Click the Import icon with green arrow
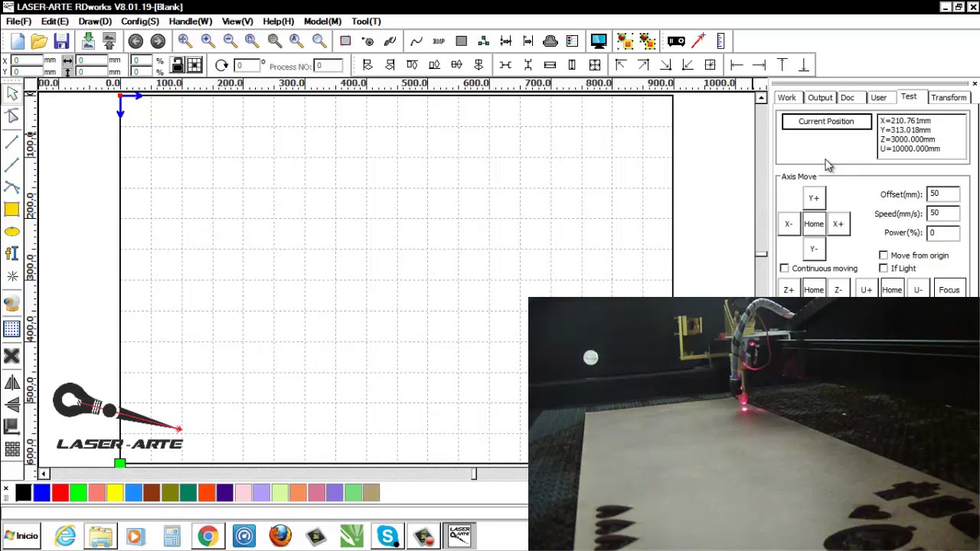 (88, 41)
